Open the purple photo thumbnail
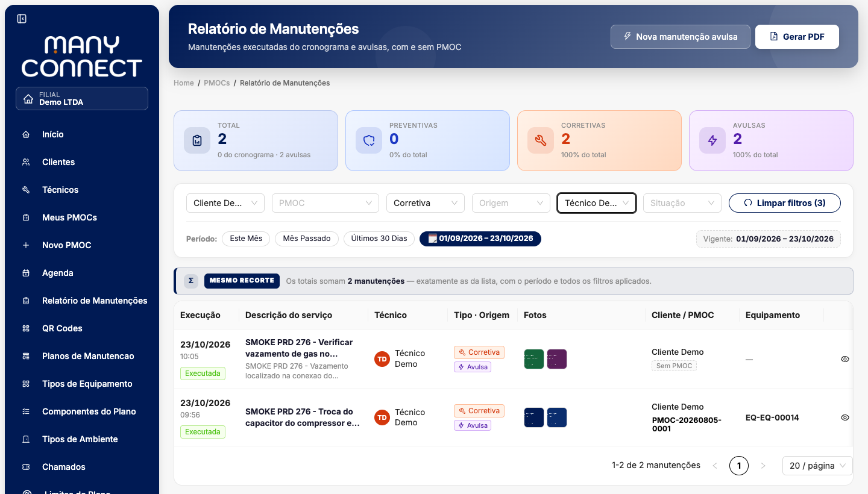 tap(557, 359)
